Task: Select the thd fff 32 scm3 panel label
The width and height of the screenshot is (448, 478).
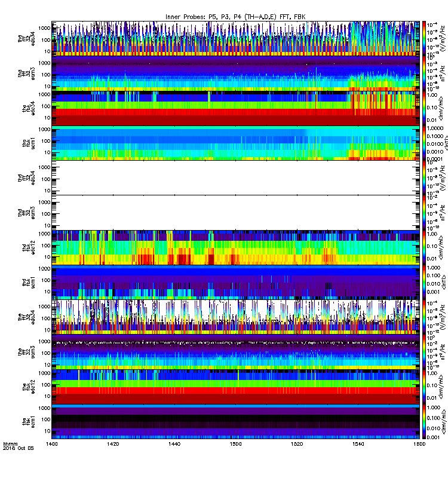Action: (26, 213)
